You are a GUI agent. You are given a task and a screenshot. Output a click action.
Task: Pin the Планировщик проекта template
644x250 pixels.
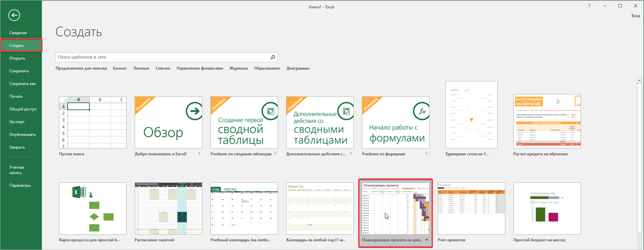427,240
